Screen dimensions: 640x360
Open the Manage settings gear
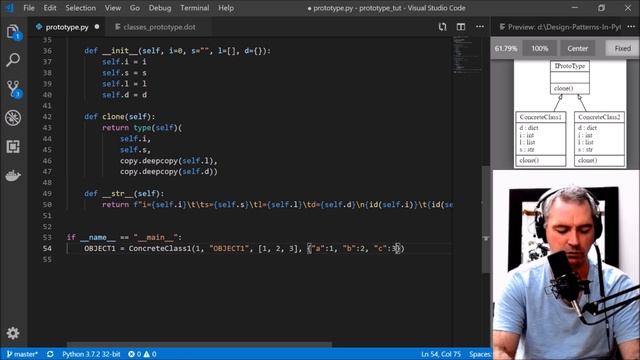click(13, 333)
